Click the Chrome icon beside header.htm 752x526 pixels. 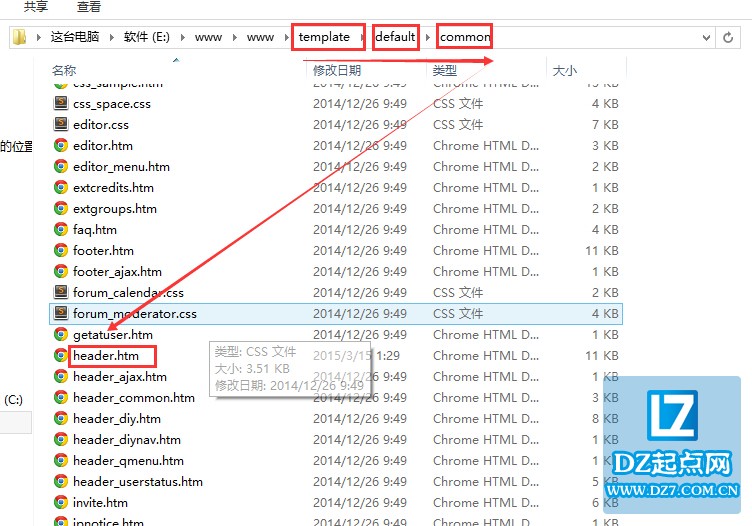[x=61, y=356]
